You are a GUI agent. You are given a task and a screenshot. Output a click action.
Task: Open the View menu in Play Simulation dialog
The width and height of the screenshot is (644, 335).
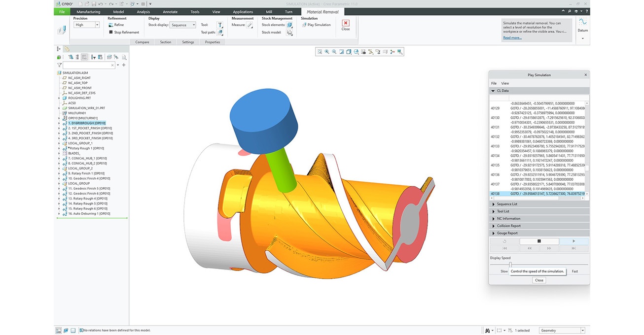(505, 83)
